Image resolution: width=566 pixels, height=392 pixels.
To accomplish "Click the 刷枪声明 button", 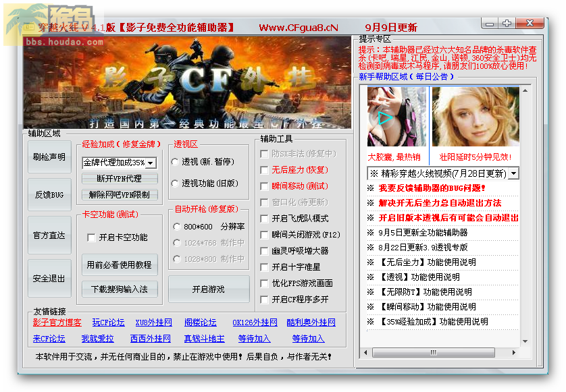I will (49, 157).
